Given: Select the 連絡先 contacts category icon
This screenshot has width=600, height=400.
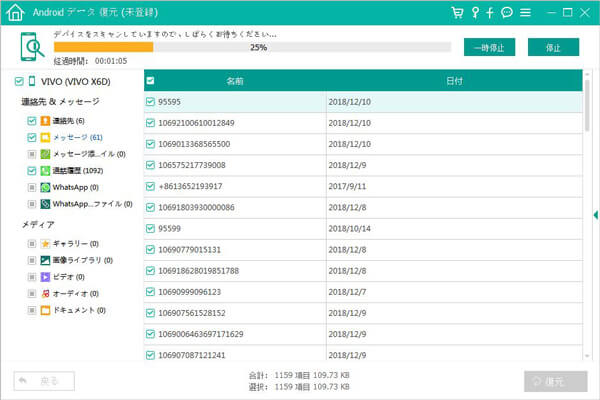Looking at the screenshot, I should (45, 121).
